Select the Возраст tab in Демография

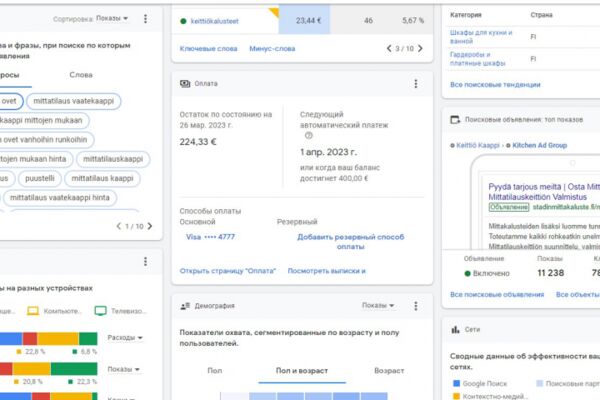pyautogui.click(x=389, y=371)
